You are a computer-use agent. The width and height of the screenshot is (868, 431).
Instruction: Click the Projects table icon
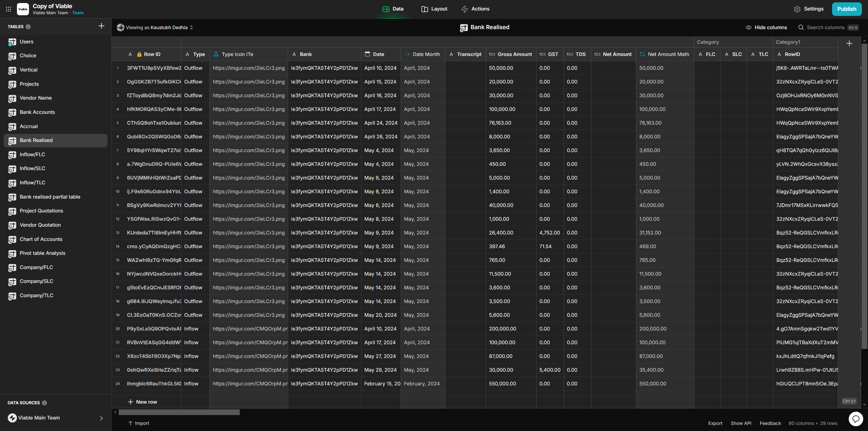coord(12,84)
